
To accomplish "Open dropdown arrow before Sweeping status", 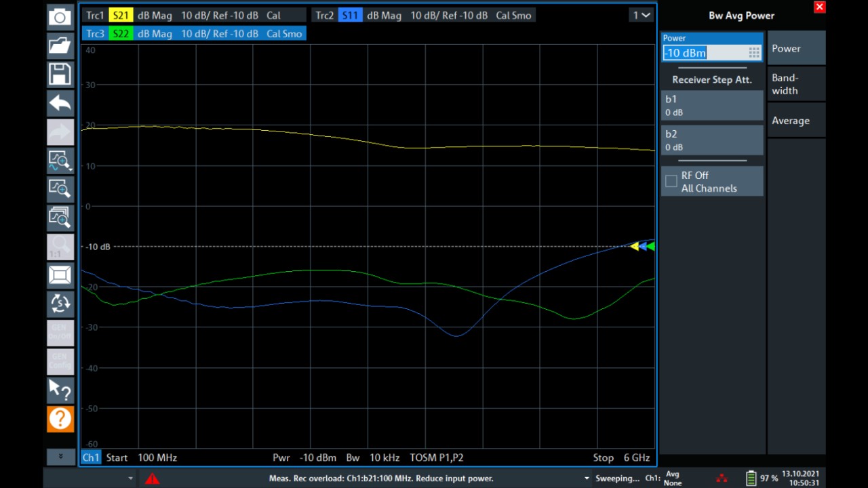I will [587, 479].
